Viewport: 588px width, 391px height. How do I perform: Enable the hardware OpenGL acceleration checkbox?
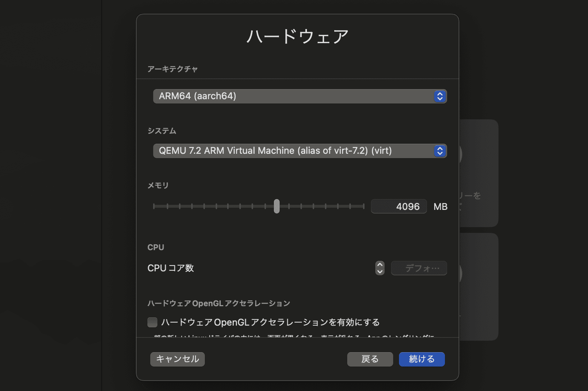[x=152, y=322]
